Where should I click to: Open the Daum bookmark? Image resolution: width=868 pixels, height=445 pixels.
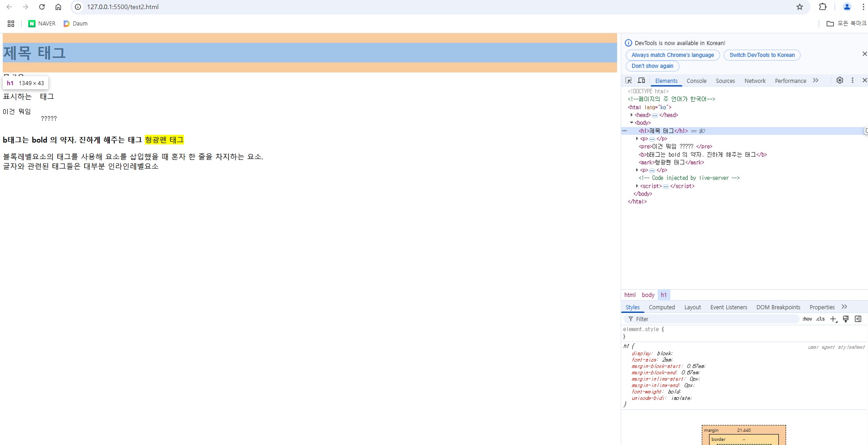click(76, 24)
